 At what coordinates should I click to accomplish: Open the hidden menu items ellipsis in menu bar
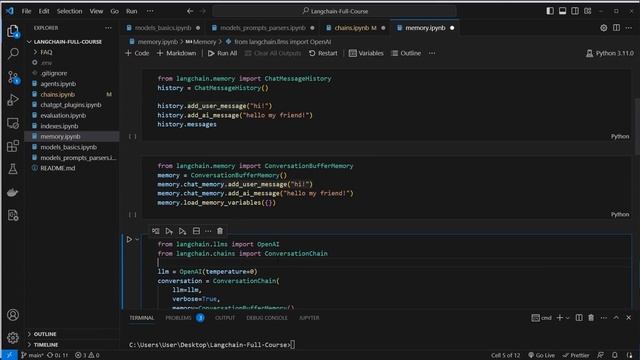tap(150, 11)
